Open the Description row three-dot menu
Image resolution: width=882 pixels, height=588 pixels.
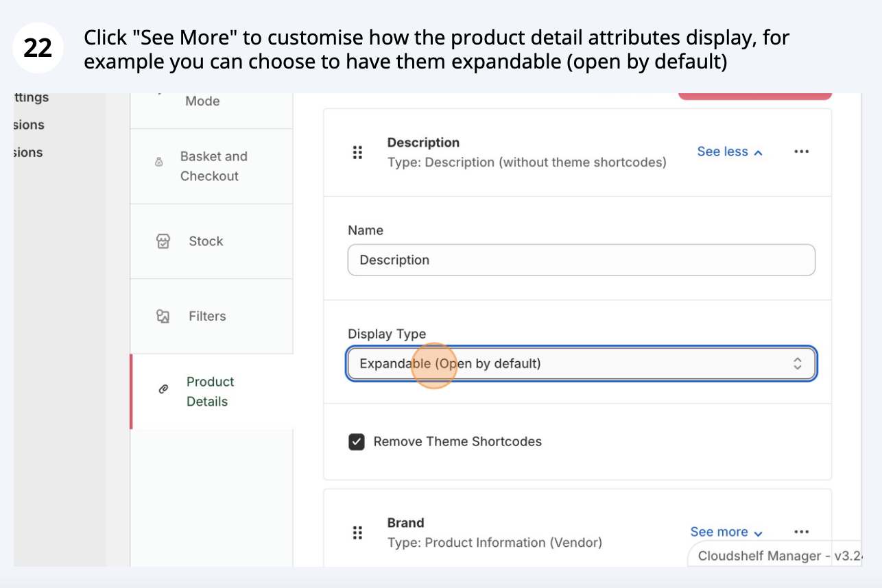(x=801, y=151)
